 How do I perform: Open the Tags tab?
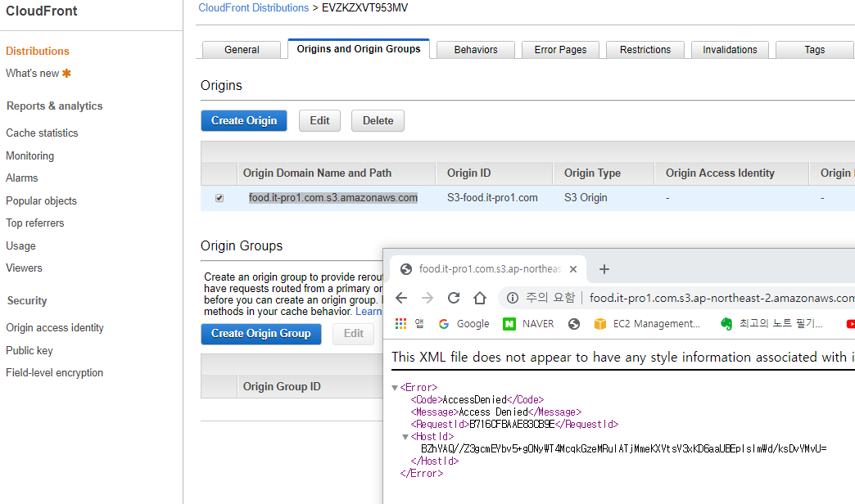(815, 50)
